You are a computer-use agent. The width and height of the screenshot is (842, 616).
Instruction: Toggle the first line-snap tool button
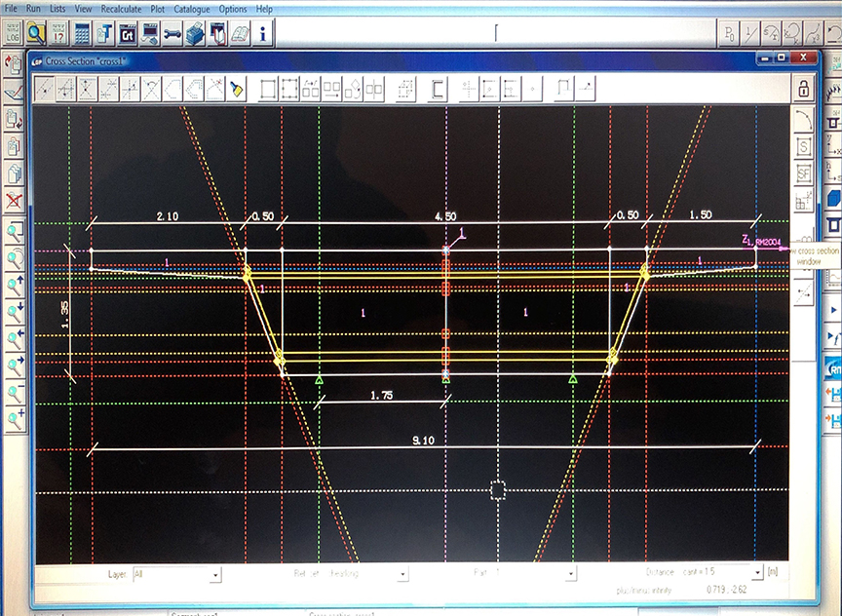[x=44, y=89]
